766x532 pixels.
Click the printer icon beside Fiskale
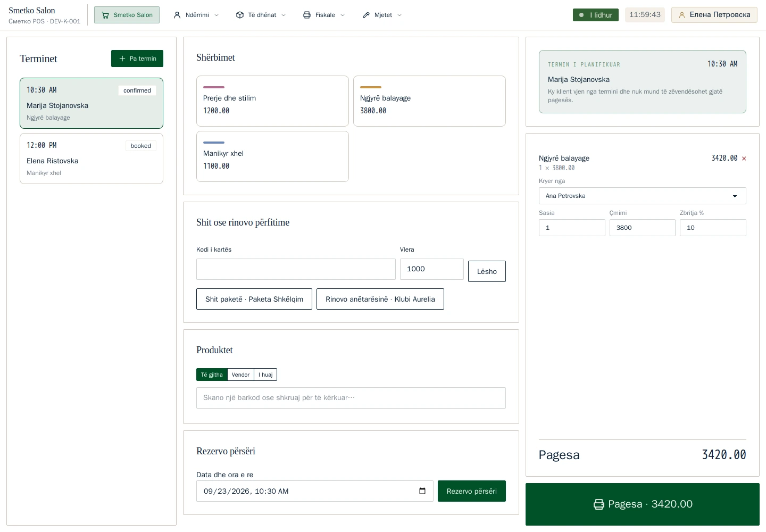coord(307,15)
